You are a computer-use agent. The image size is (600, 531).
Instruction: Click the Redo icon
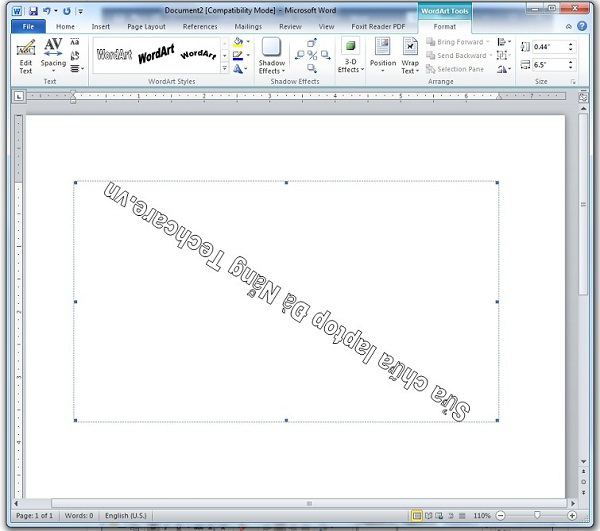(x=67, y=11)
